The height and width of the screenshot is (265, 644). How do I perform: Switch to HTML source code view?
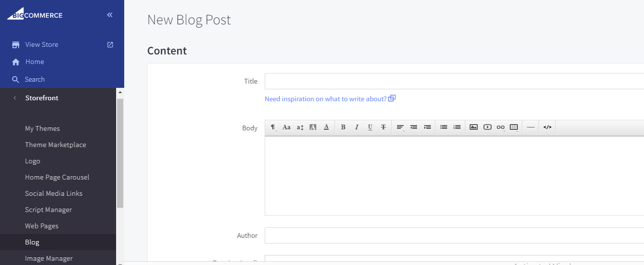point(547,127)
